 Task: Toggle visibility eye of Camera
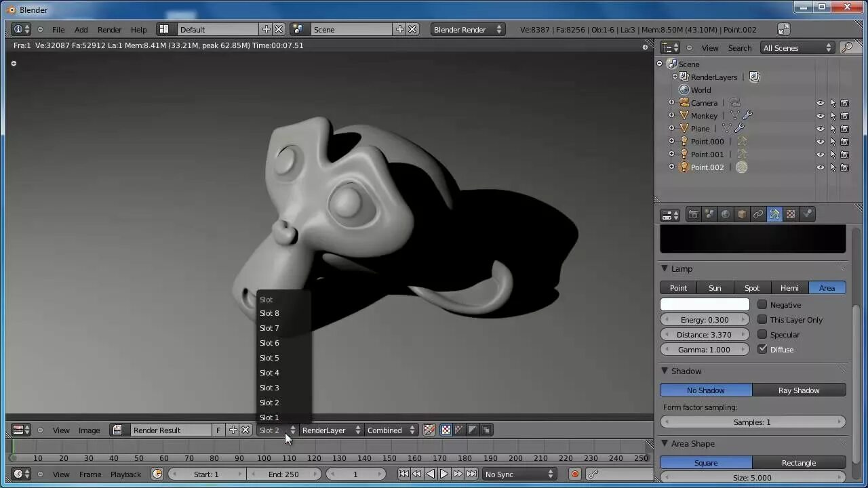[x=820, y=103]
